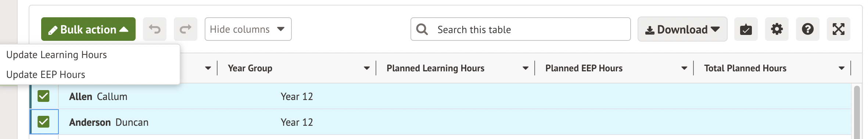Open Planned EEP Hours column arrow

pyautogui.click(x=684, y=68)
